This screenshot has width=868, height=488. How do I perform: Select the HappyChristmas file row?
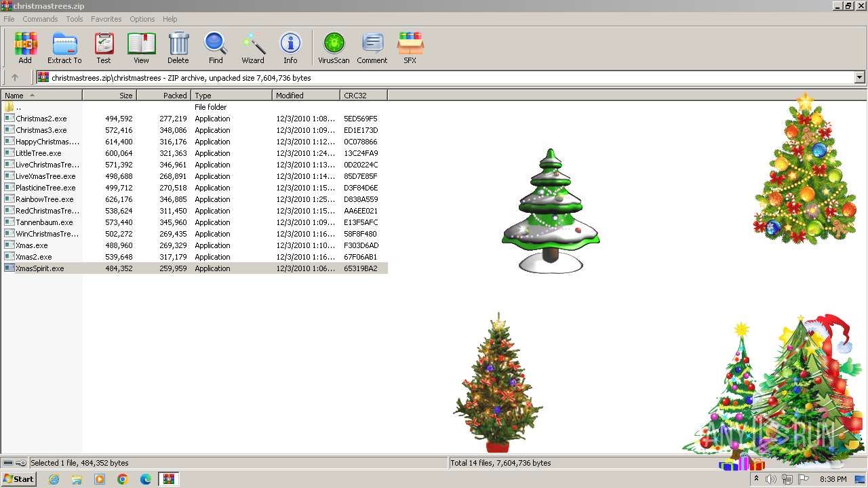[x=195, y=142]
